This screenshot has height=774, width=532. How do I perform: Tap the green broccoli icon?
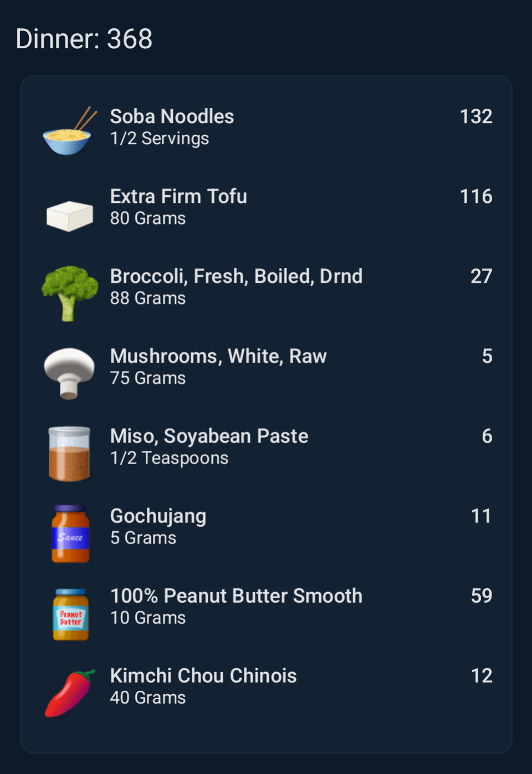(69, 293)
